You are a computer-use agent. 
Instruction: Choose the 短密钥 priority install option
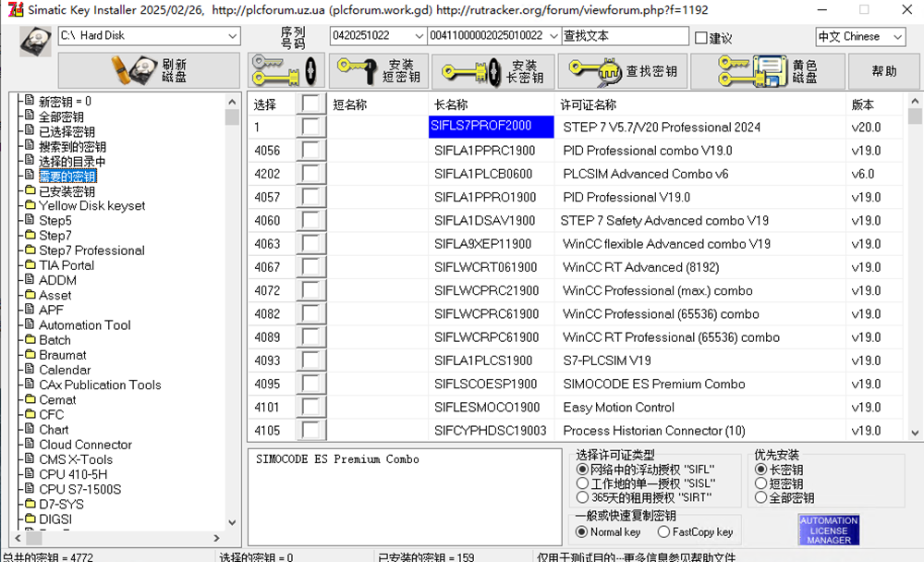(761, 483)
